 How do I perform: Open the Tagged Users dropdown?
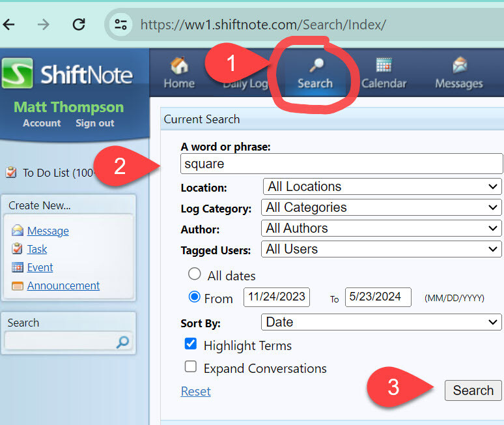tap(381, 249)
